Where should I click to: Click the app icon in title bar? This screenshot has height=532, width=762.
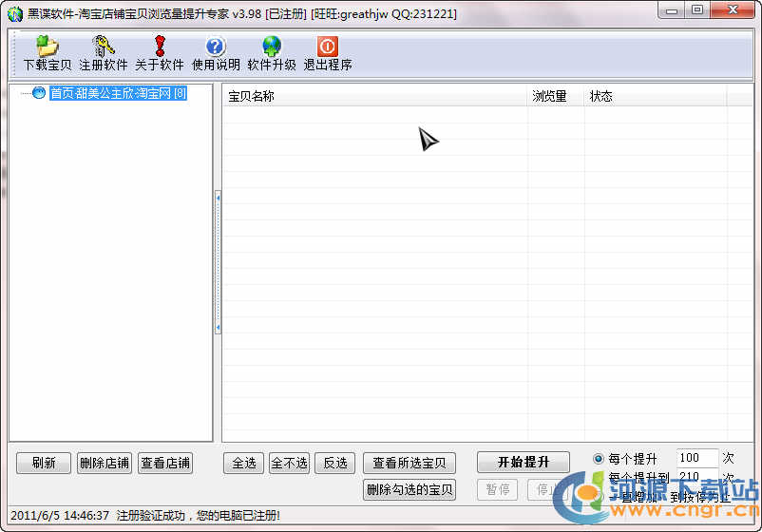[x=15, y=14]
